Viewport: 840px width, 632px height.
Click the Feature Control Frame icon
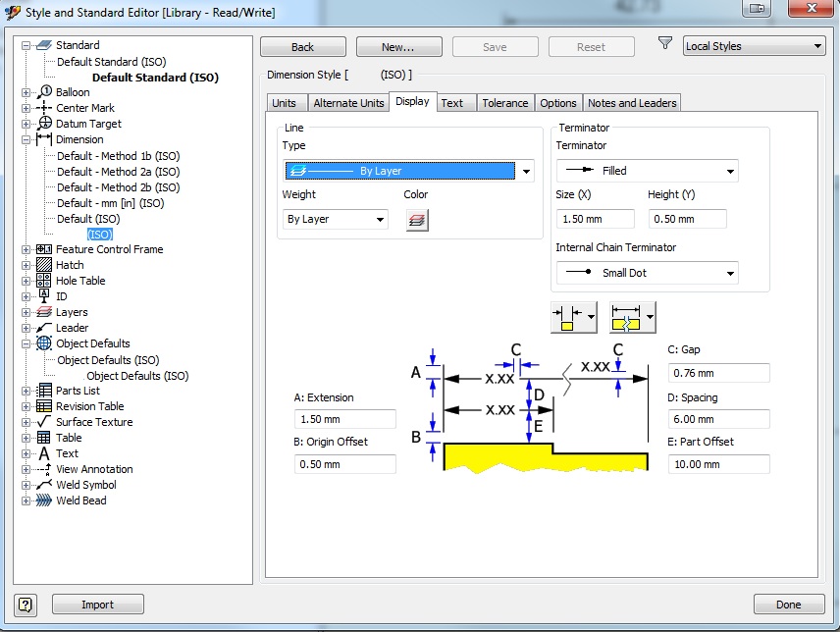[x=44, y=249]
